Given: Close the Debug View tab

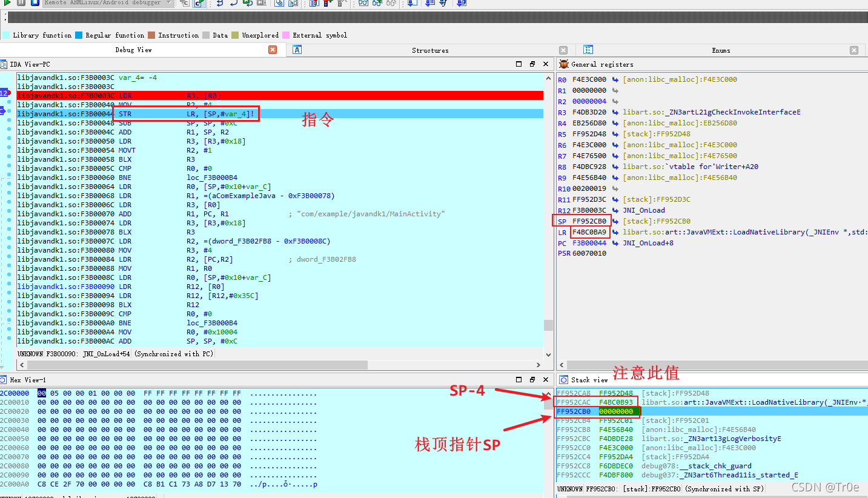Looking at the screenshot, I should coord(273,50).
